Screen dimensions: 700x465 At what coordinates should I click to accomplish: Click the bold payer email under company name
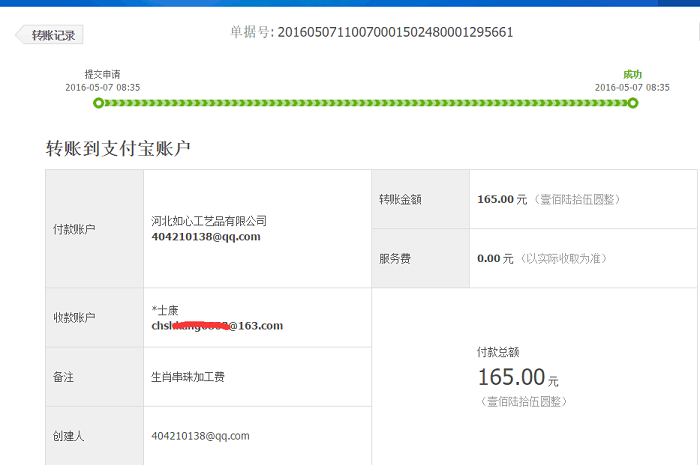(x=205, y=237)
